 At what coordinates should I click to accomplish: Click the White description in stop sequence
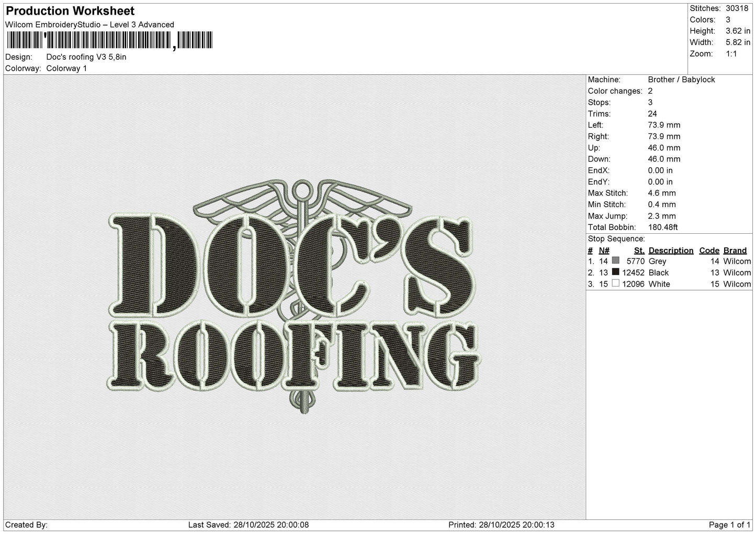[659, 284]
